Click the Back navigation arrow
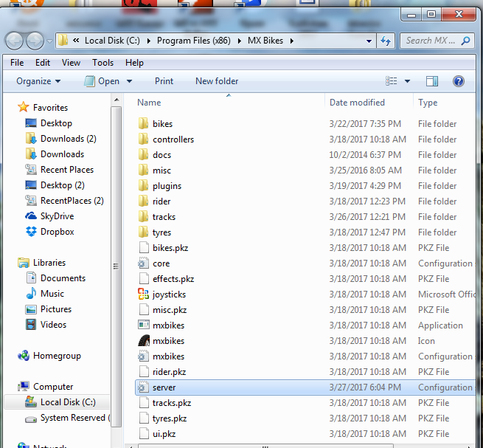This screenshot has width=483, height=448. click(14, 41)
